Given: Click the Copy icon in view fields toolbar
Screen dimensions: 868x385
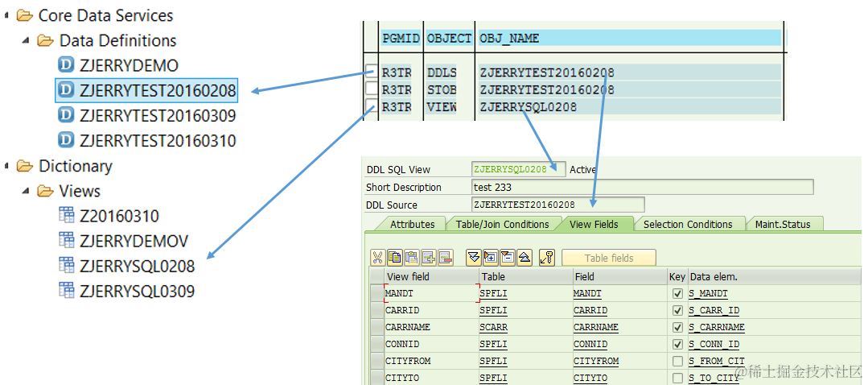Looking at the screenshot, I should 395,257.
